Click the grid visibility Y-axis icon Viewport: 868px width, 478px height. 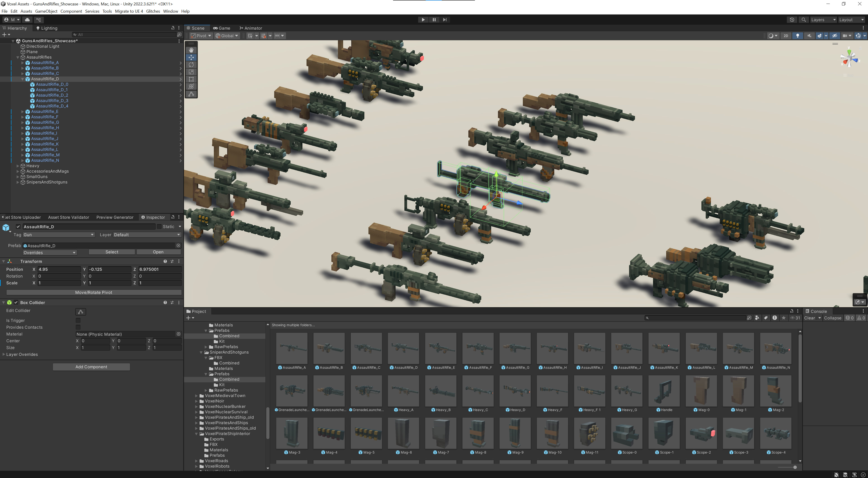coord(250,36)
